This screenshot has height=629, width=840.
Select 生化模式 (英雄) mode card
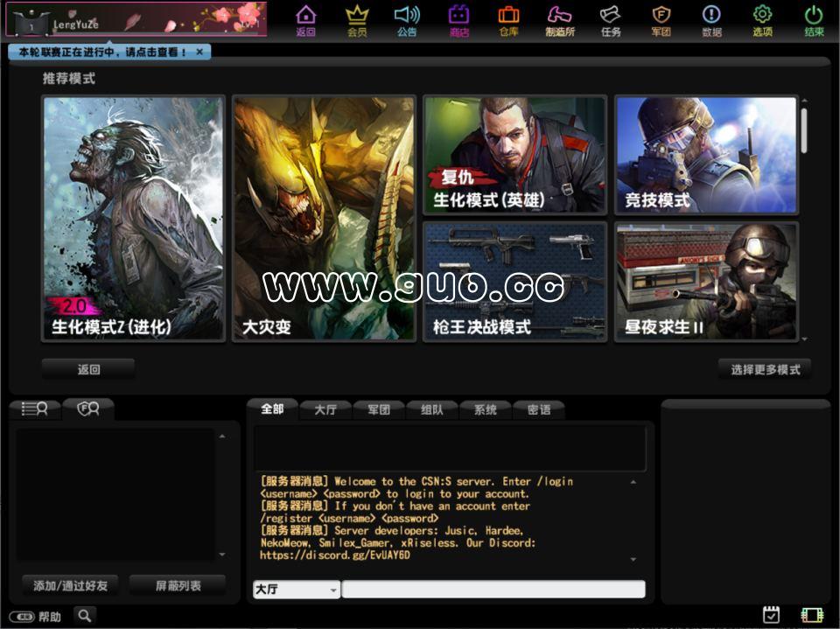pos(514,155)
